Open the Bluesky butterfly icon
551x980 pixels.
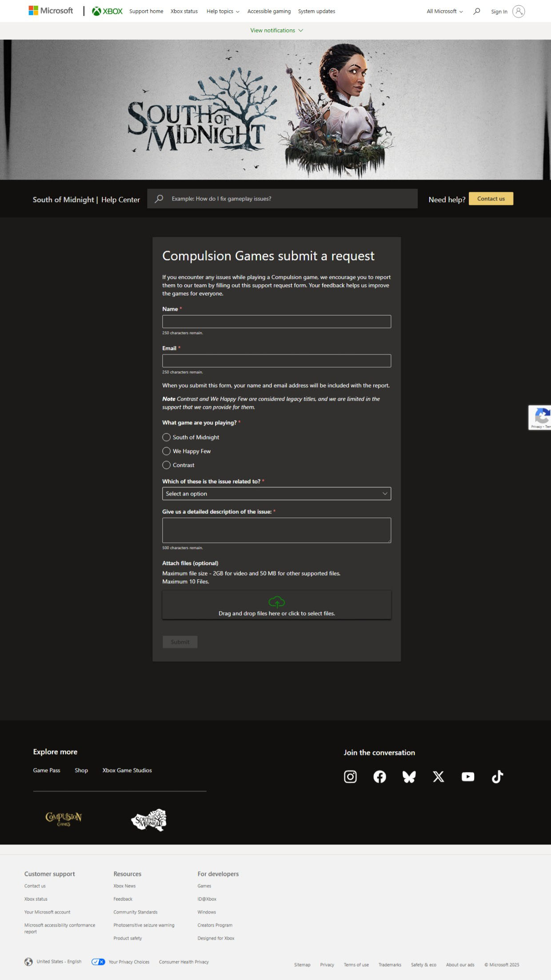[x=409, y=777]
